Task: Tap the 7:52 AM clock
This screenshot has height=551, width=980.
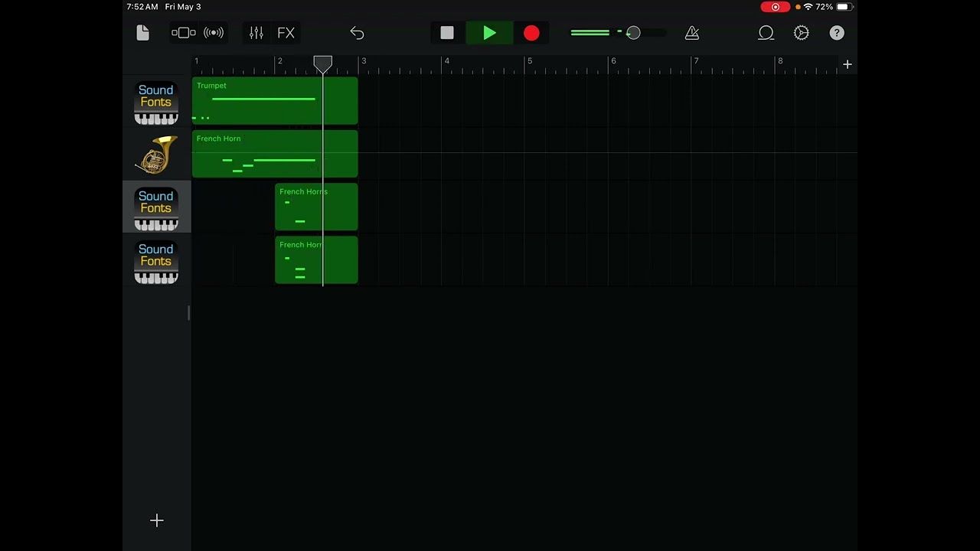Action: click(142, 7)
